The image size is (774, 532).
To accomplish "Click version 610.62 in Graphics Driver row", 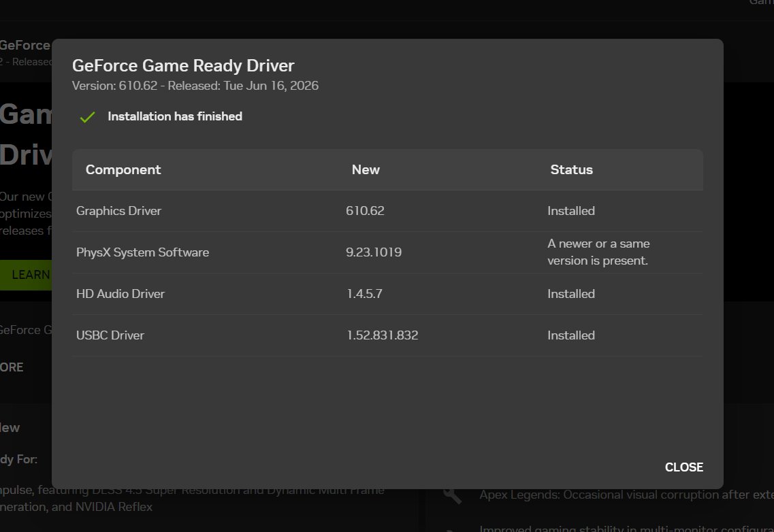I will tap(365, 211).
